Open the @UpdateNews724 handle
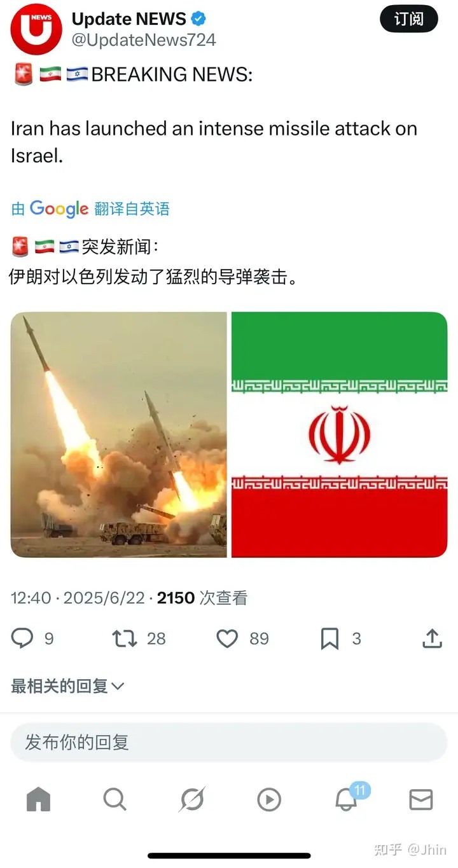 pyautogui.click(x=144, y=40)
